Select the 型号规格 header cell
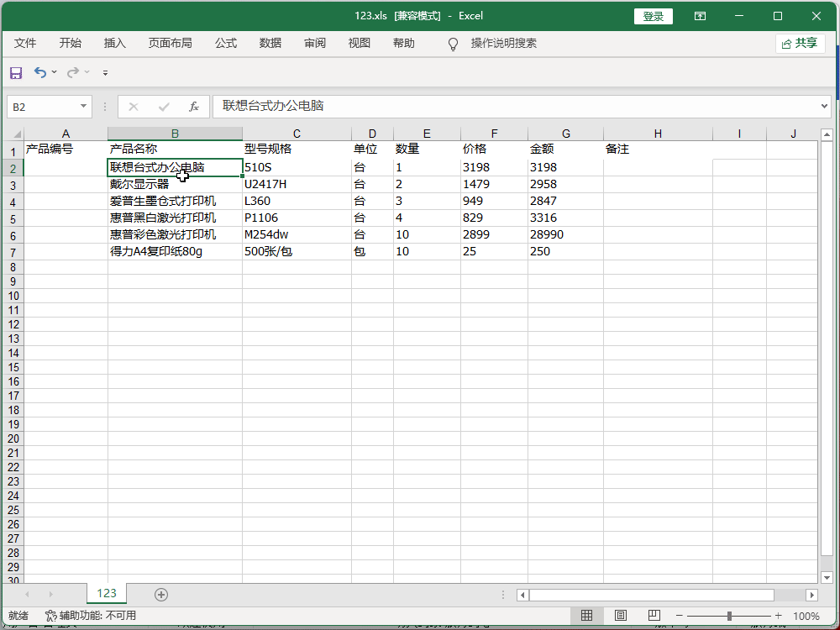 [297, 149]
